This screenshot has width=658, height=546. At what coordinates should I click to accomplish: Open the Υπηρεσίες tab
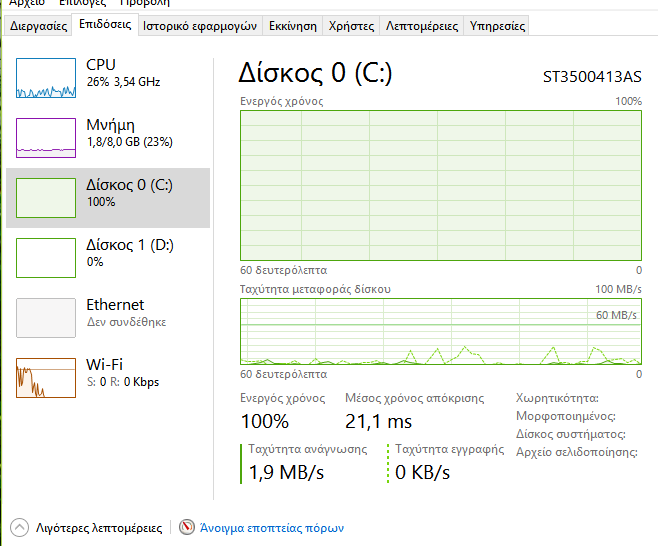pos(497,26)
